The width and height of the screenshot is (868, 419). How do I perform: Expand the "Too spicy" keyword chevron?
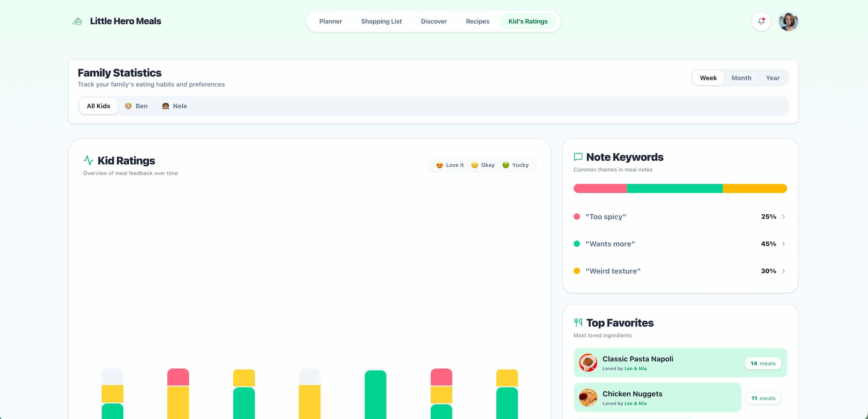783,216
